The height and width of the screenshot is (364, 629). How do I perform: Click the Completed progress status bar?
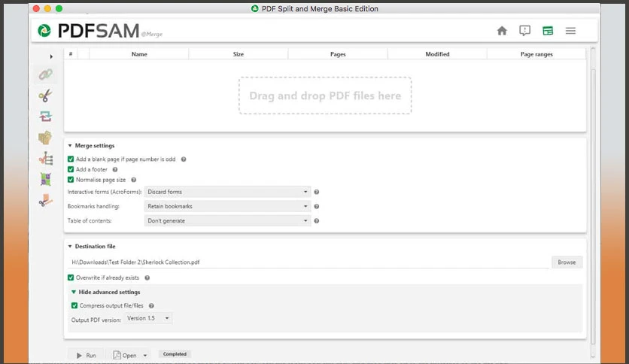coord(175,354)
